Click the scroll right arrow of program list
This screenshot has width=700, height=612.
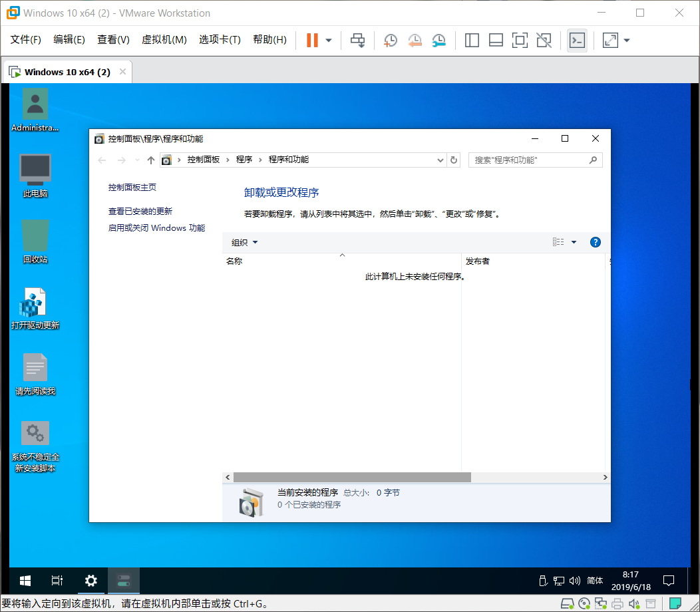click(605, 477)
